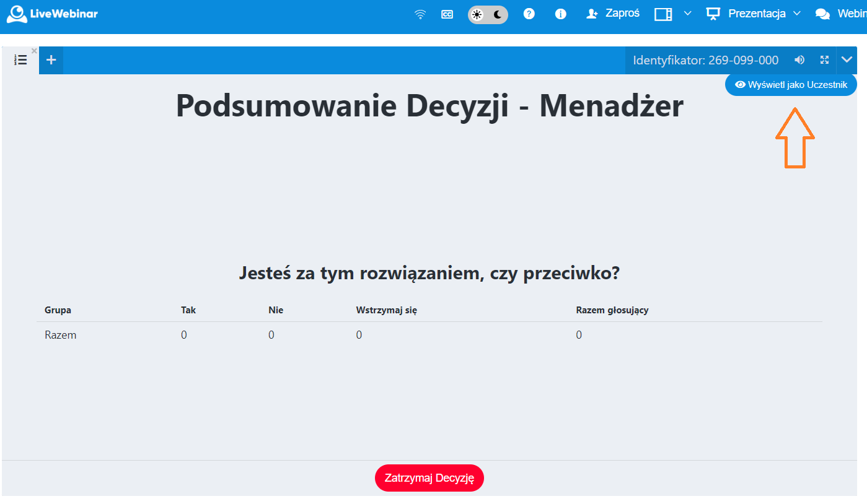The width and height of the screenshot is (867, 504).
Task: Open the info circle icon
Action: point(561,14)
